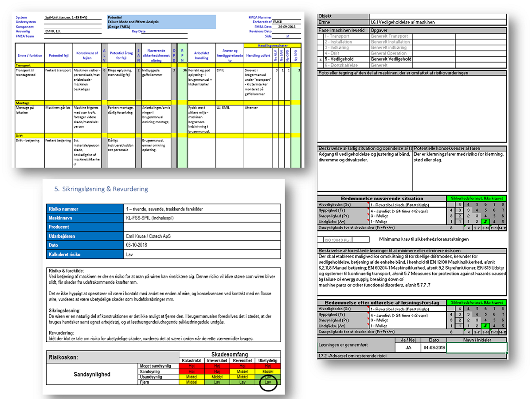Select the RPN value 36 in the Transport row
Viewport: 532px width, 399px height.
184,70
